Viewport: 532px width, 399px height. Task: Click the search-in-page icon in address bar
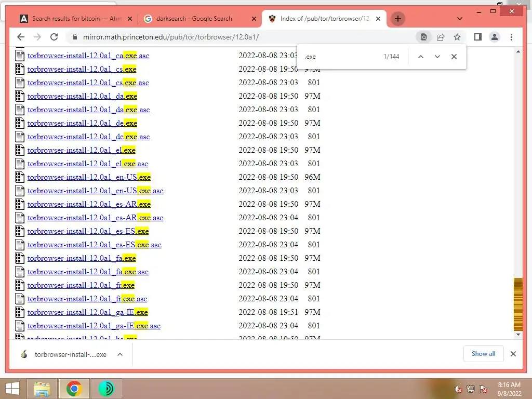[424, 37]
